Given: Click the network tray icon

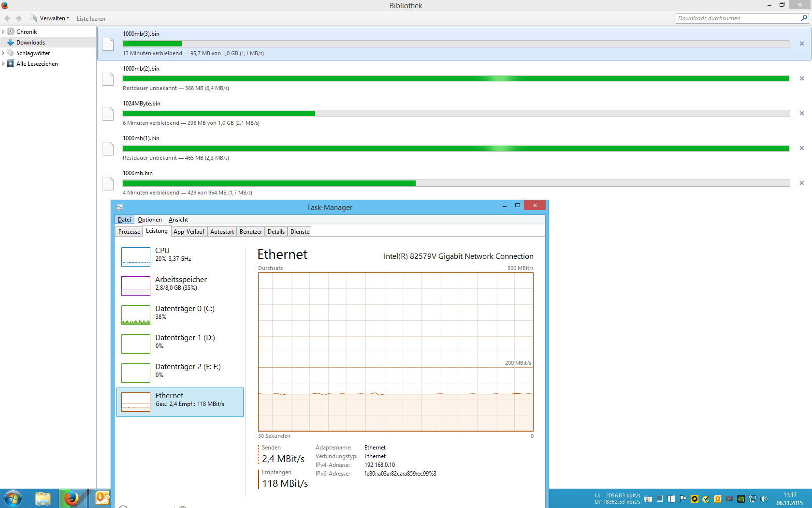Looking at the screenshot, I should (x=753, y=499).
